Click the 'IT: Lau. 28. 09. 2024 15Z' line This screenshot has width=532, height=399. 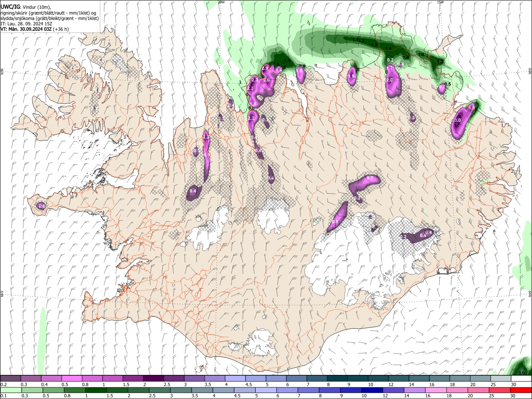(27, 24)
